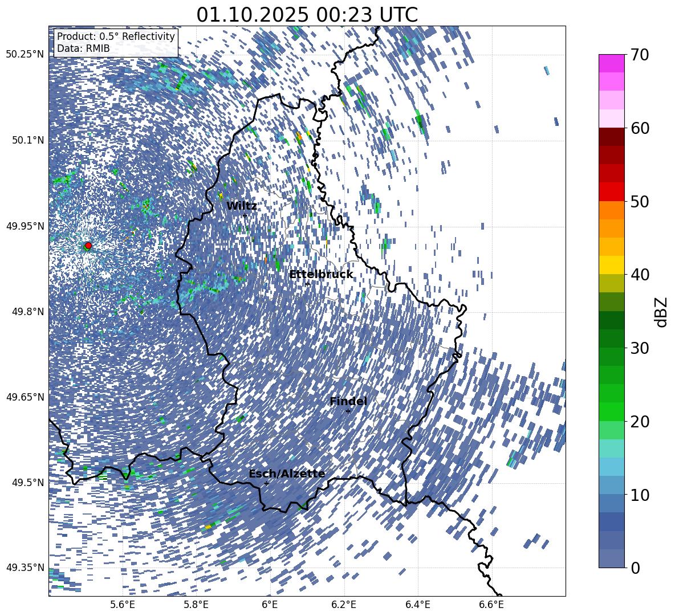Click the 5.8°E longitude label
Viewport: 675px width, 616px height.
[x=196, y=605]
